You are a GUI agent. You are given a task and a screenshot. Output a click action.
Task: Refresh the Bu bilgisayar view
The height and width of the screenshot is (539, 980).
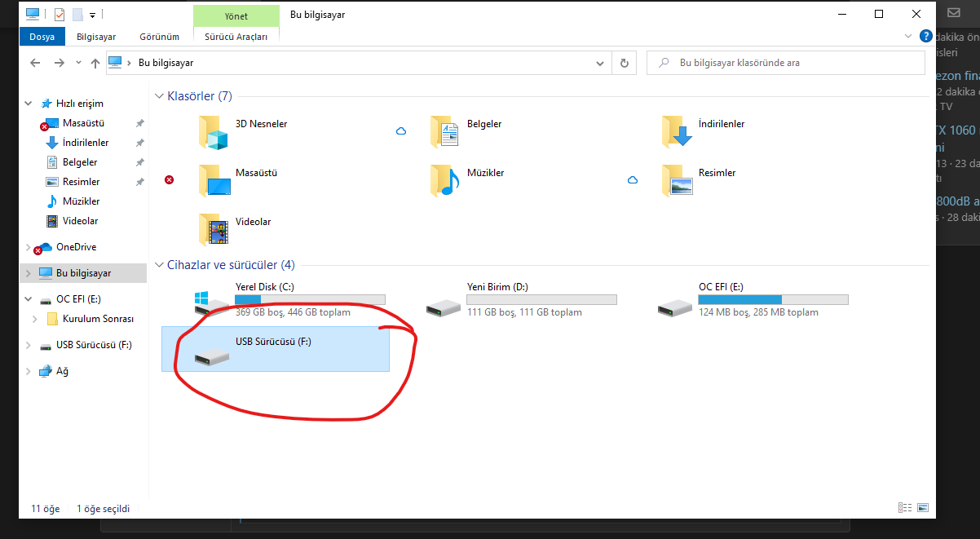625,63
